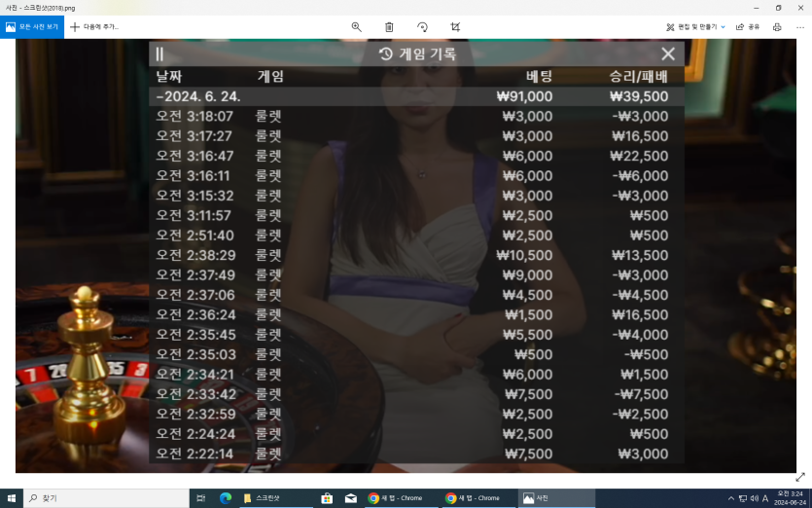Click the volume speaker tray icon

[x=754, y=498]
